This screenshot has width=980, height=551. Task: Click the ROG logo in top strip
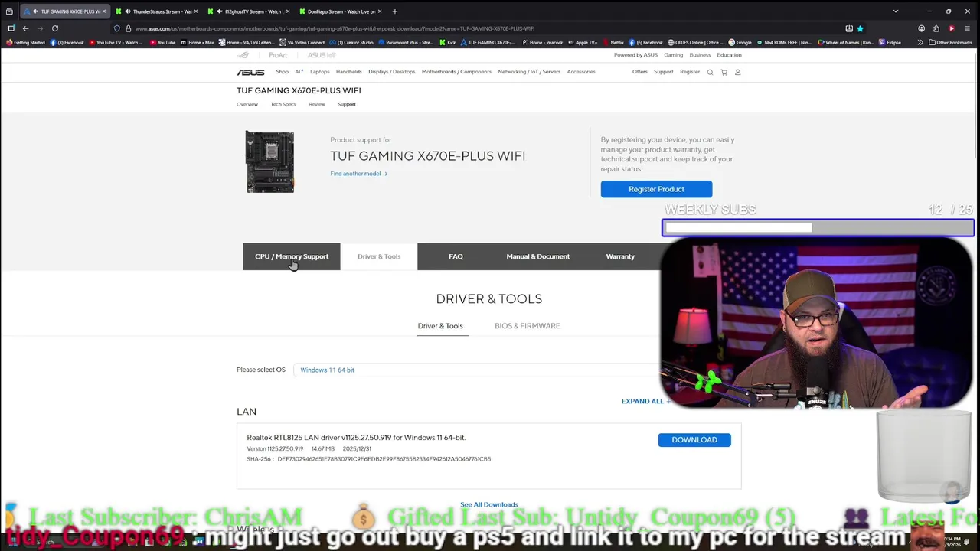(243, 55)
